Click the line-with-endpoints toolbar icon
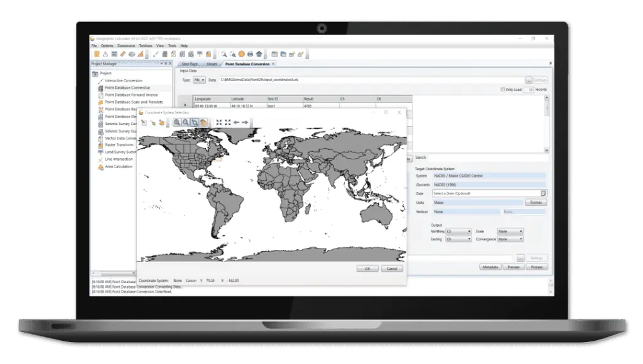Screen dimensions: 643x364 pyautogui.click(x=156, y=54)
